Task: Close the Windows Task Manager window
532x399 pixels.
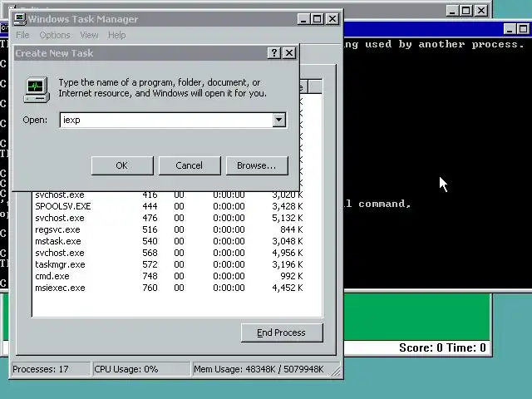Action: coord(332,19)
